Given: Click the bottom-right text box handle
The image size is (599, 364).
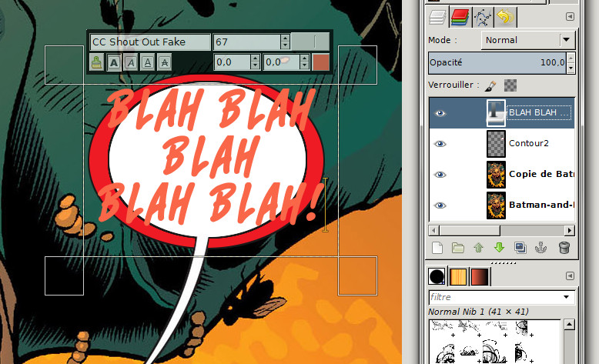Looking at the screenshot, I should (357, 276).
